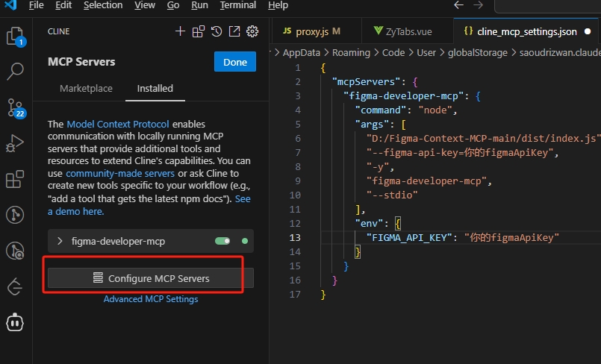The width and height of the screenshot is (601, 364).
Task: Start a new Cline task with plus icon
Action: (180, 31)
